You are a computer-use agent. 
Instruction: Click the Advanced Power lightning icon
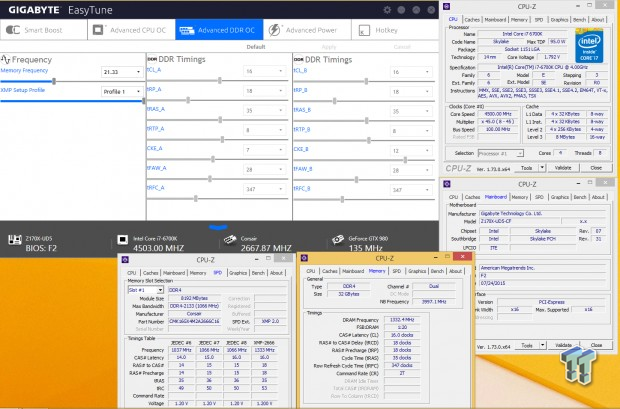[x=274, y=30]
